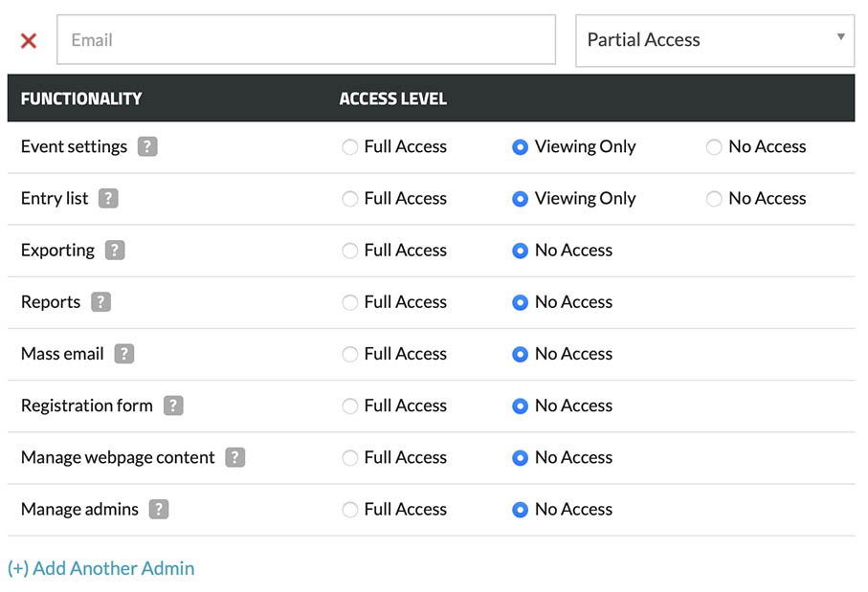Click the question mark next to Reports
This screenshot has height=592, width=868.
[100, 302]
